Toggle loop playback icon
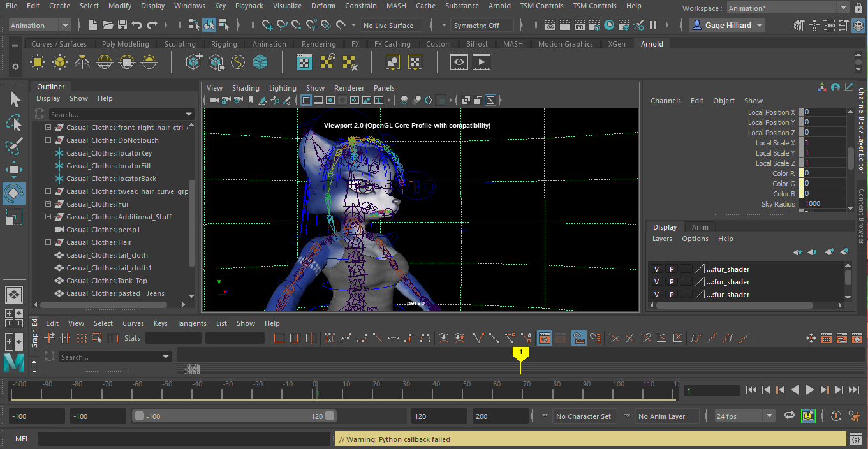The width and height of the screenshot is (868, 449). pos(790,416)
